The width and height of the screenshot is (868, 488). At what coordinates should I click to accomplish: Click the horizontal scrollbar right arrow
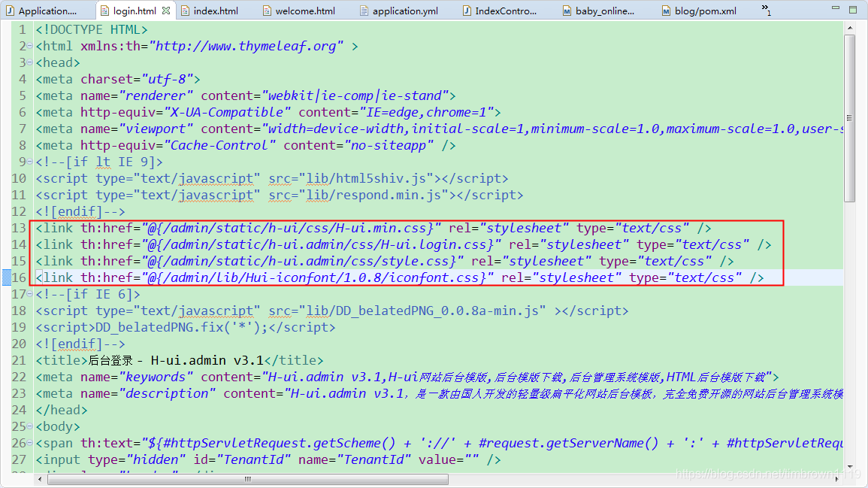click(837, 479)
